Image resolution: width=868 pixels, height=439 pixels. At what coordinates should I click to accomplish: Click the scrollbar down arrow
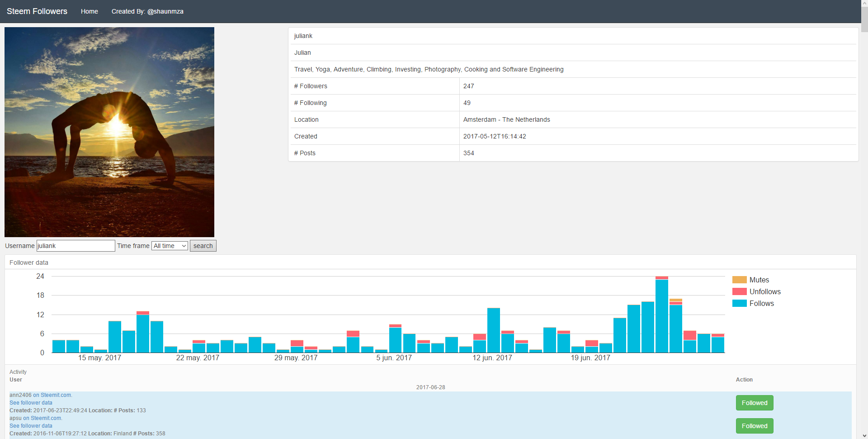864,436
